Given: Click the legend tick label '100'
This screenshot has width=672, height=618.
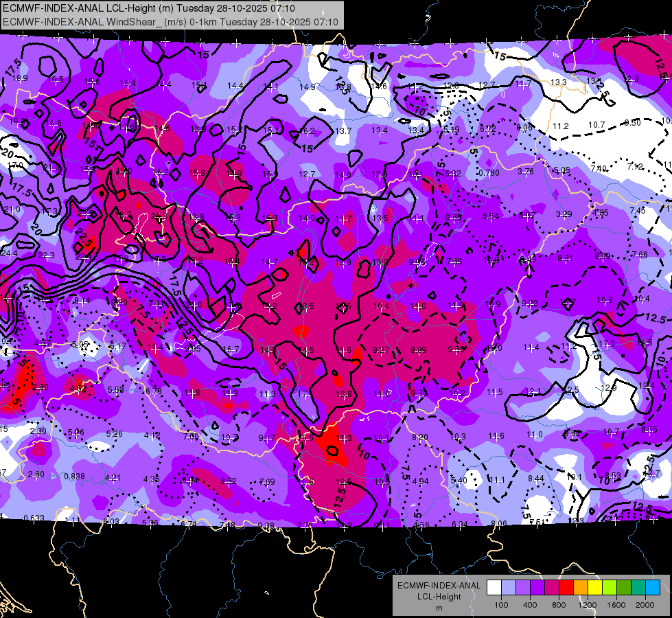Looking at the screenshot, I should click(501, 605).
